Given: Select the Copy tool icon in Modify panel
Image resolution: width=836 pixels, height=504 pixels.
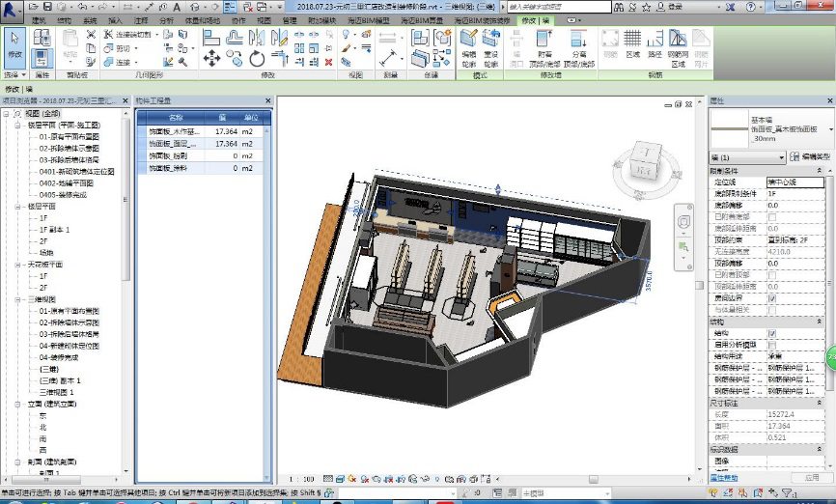Looking at the screenshot, I should 234,58.
